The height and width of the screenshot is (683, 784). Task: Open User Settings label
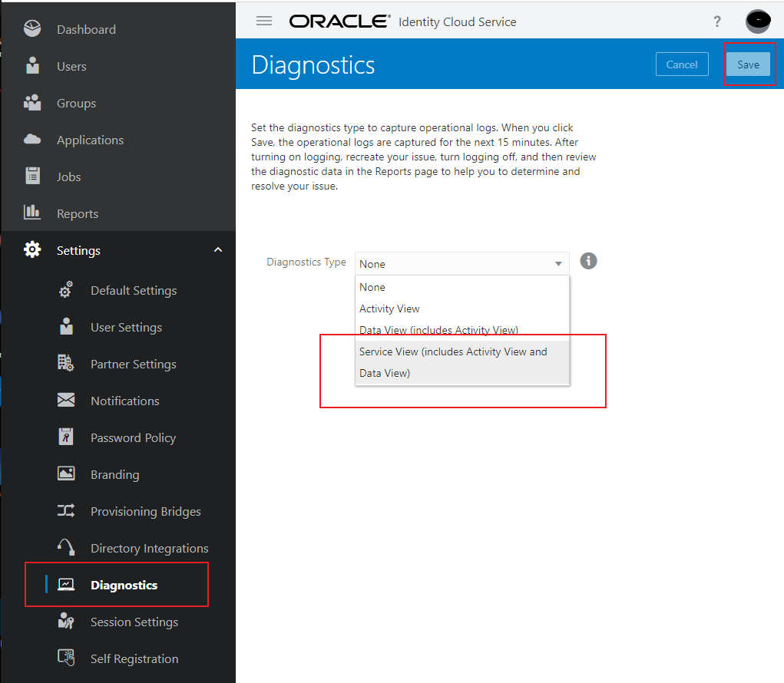click(x=126, y=328)
